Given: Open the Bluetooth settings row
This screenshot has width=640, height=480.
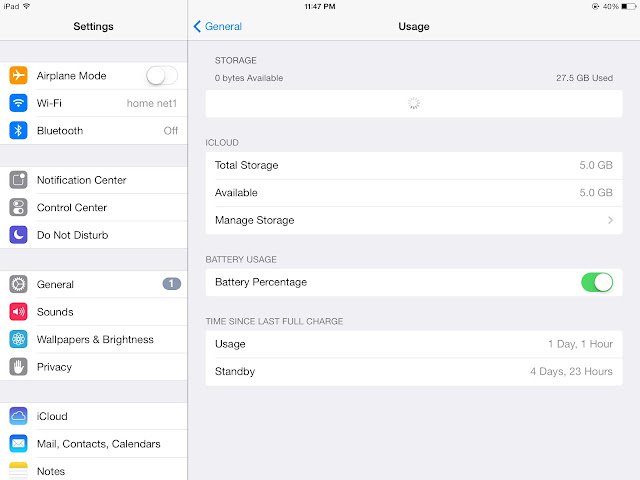Looking at the screenshot, I should click(93, 131).
